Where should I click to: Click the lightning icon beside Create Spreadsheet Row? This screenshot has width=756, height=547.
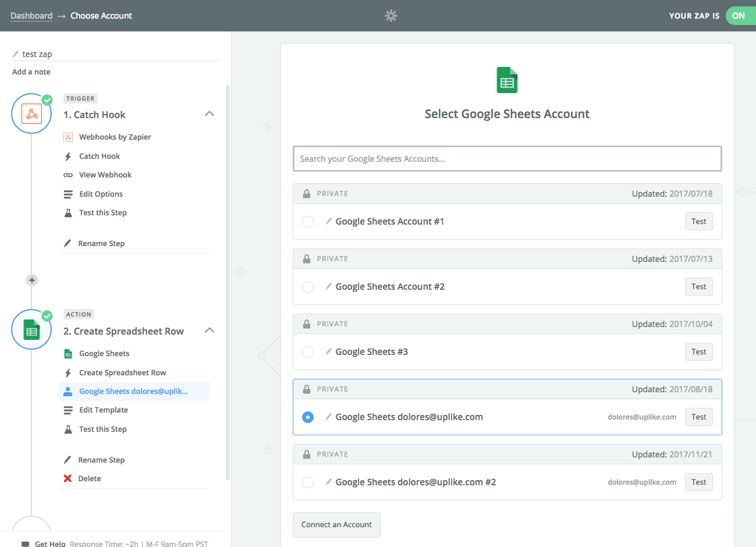pyautogui.click(x=68, y=373)
